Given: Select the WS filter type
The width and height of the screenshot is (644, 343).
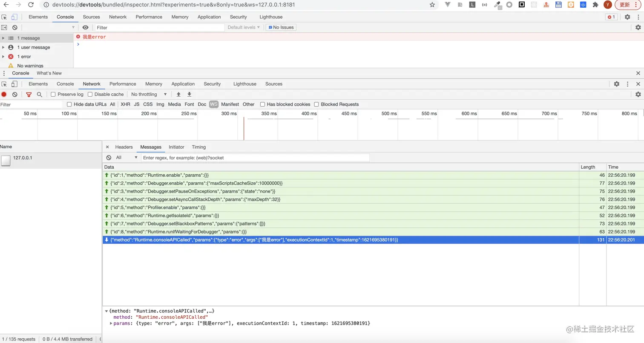Looking at the screenshot, I should coord(213,104).
